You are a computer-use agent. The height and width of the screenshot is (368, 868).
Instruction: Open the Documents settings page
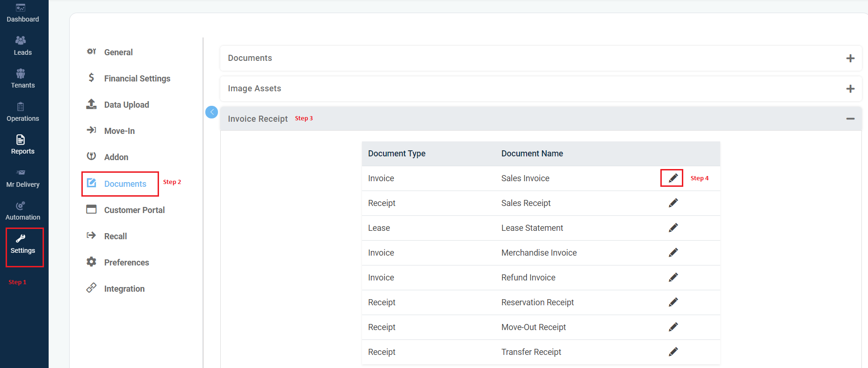[x=125, y=184]
